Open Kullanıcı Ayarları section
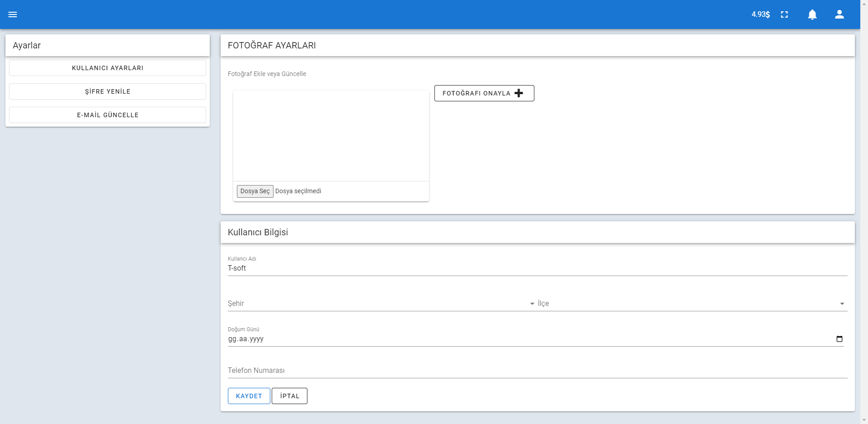The height and width of the screenshot is (424, 868). point(108,68)
